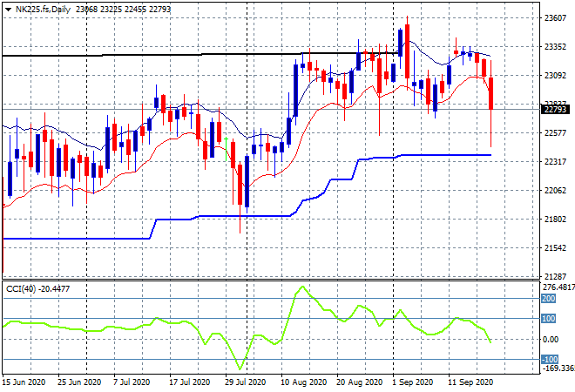
Task: Click the 22317 price scale label
Action: pyautogui.click(x=555, y=161)
